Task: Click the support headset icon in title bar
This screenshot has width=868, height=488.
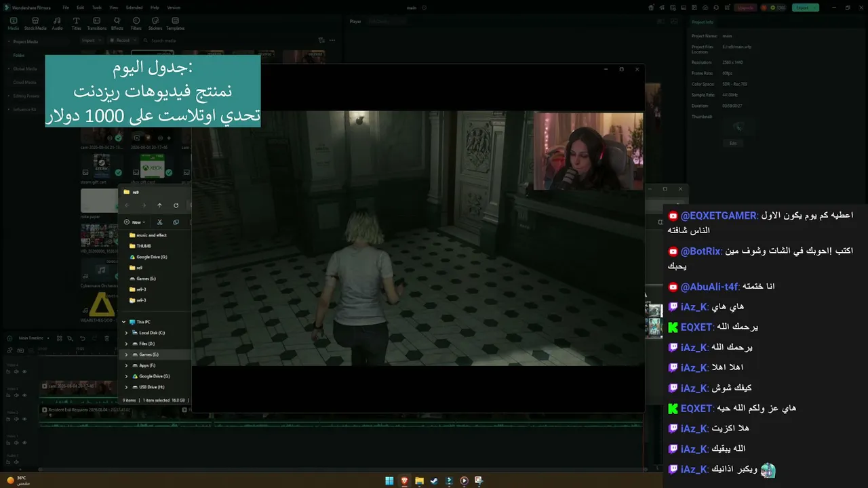Action: point(716,7)
